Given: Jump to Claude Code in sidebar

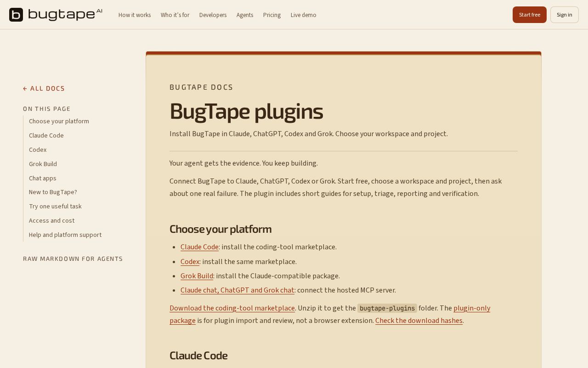Looking at the screenshot, I should coord(46,135).
